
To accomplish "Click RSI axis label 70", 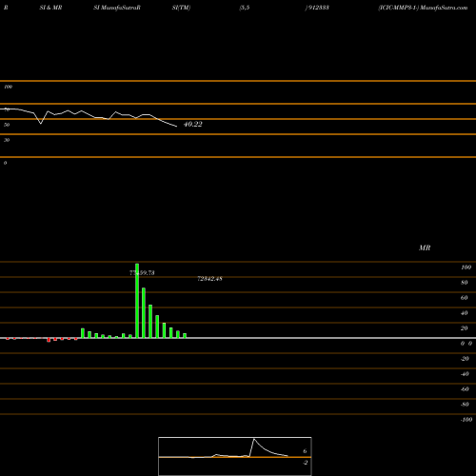I will [7, 109].
